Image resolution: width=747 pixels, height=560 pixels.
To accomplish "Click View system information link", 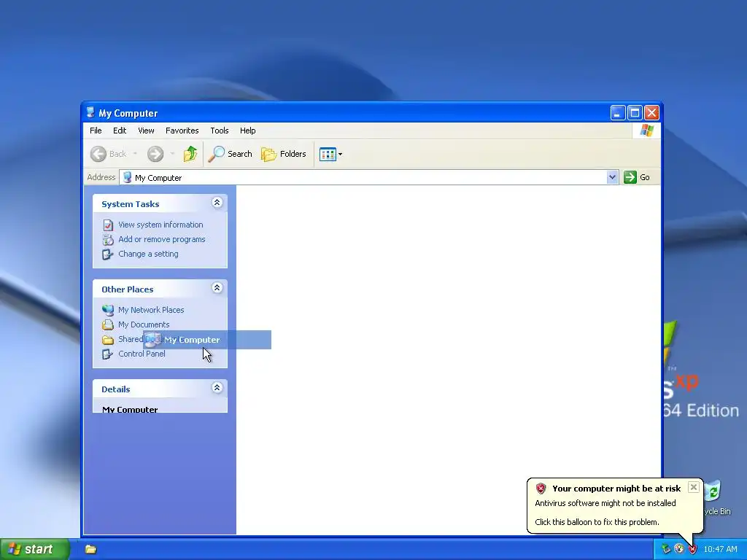I will 160,225.
